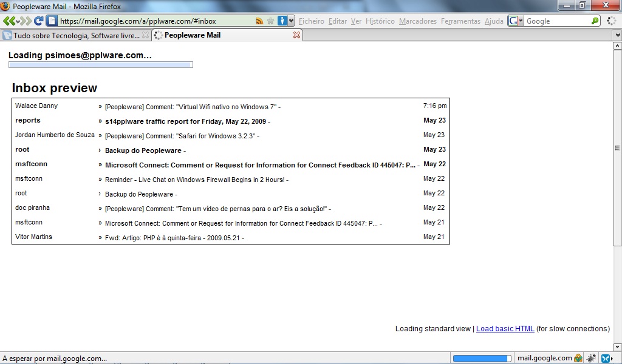Open the bold Backup do Peopleware email

[x=231, y=150]
